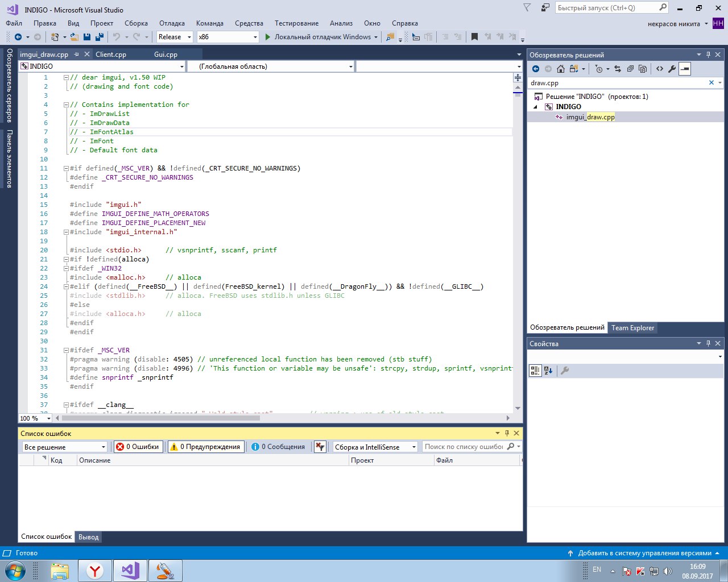The width and height of the screenshot is (728, 582).
Task: Click the Home icon in Solution Explorer
Action: click(561, 69)
